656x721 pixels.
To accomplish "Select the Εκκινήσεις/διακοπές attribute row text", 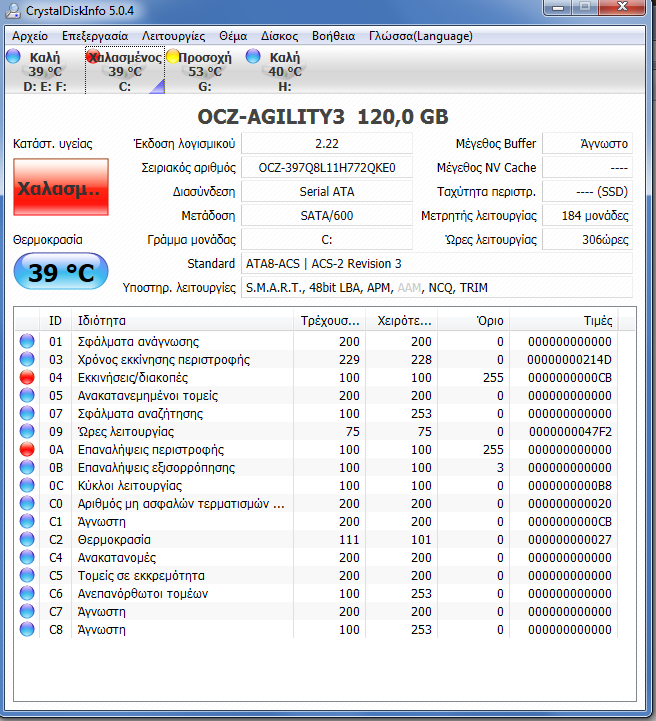I will point(133,378).
